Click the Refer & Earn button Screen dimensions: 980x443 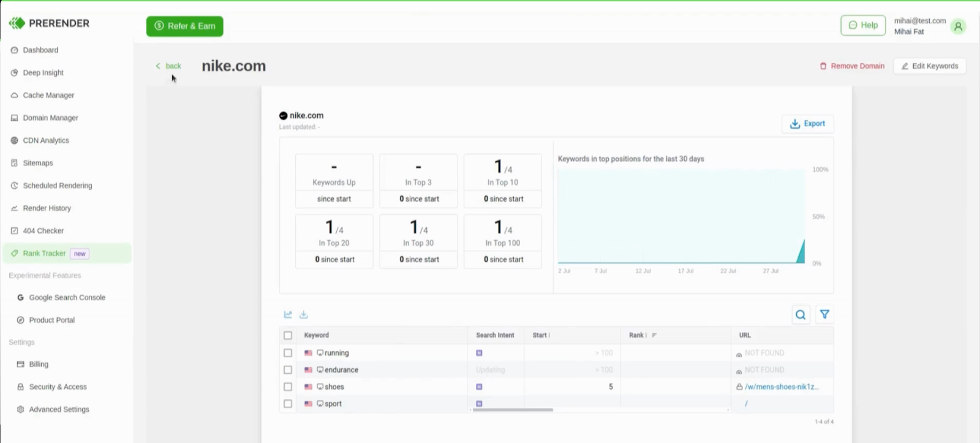[x=184, y=26]
